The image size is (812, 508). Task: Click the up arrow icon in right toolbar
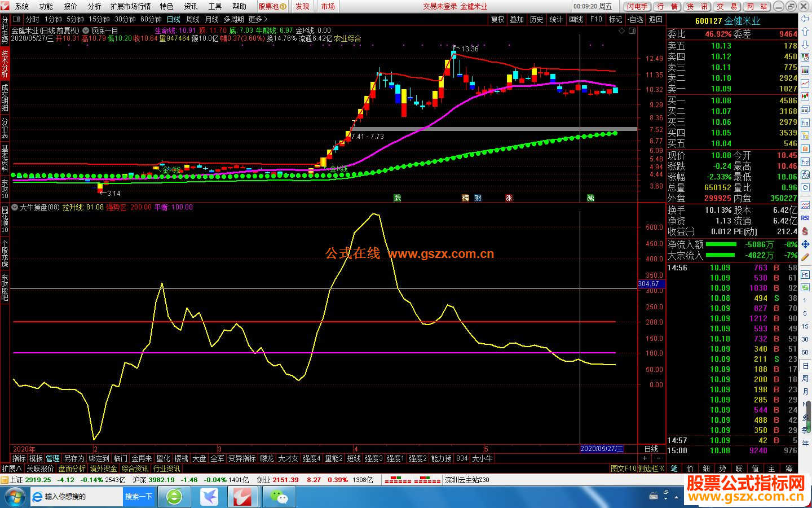[805, 32]
